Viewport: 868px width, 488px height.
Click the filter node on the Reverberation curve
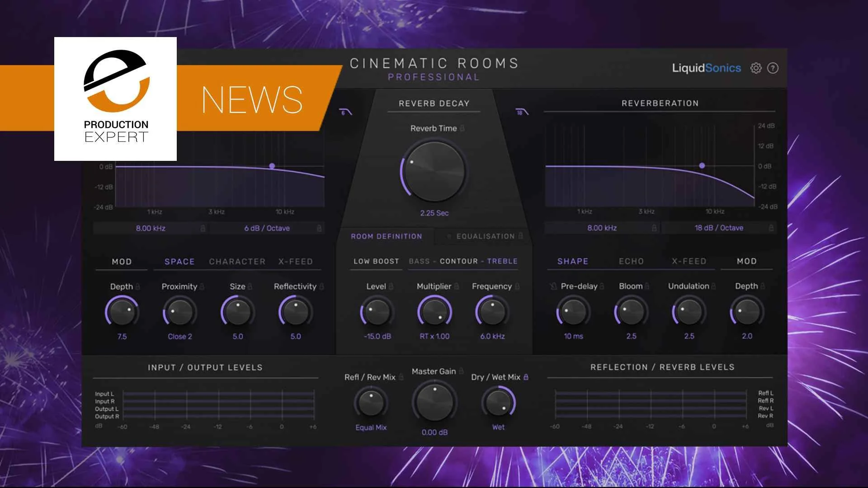coord(702,166)
